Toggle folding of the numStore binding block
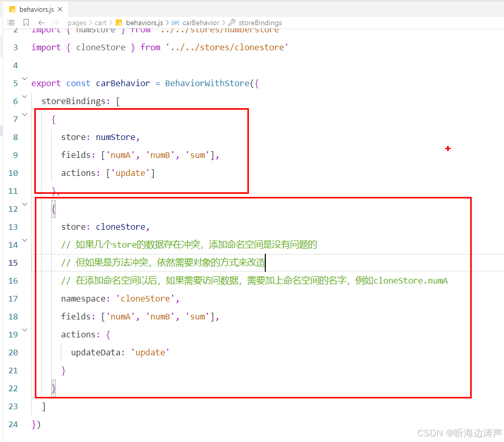Viewport: 504px width, 442px height. click(x=24, y=114)
